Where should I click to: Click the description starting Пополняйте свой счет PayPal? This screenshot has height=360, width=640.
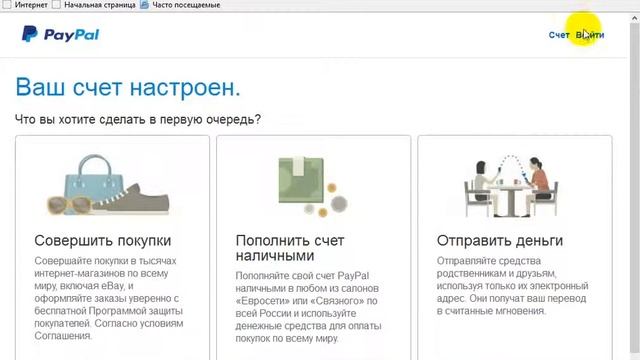[x=309, y=307]
